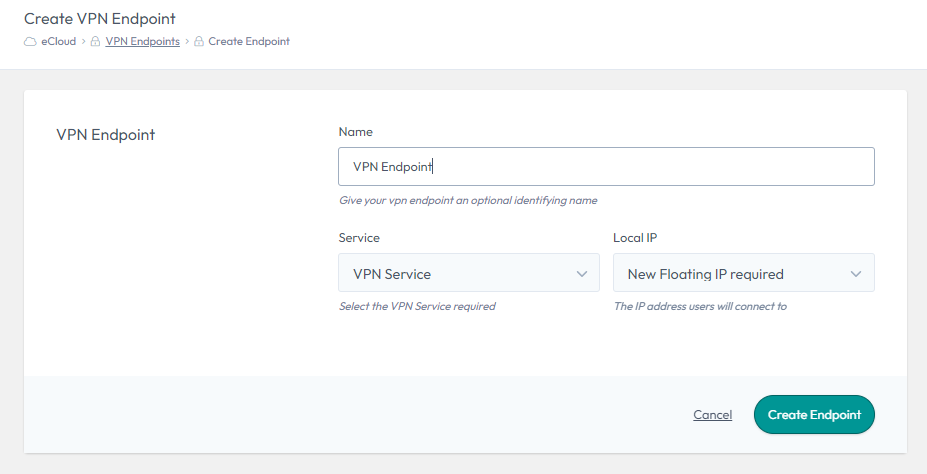The height and width of the screenshot is (474, 927).
Task: Click the lock icon beside VPN Endpoints
Action: click(x=95, y=41)
